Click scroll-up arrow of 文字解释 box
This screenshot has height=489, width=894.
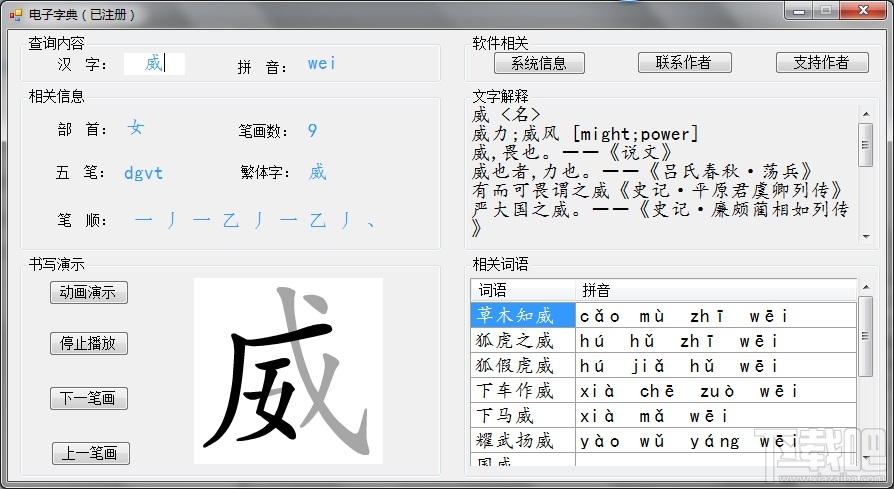coord(866,115)
